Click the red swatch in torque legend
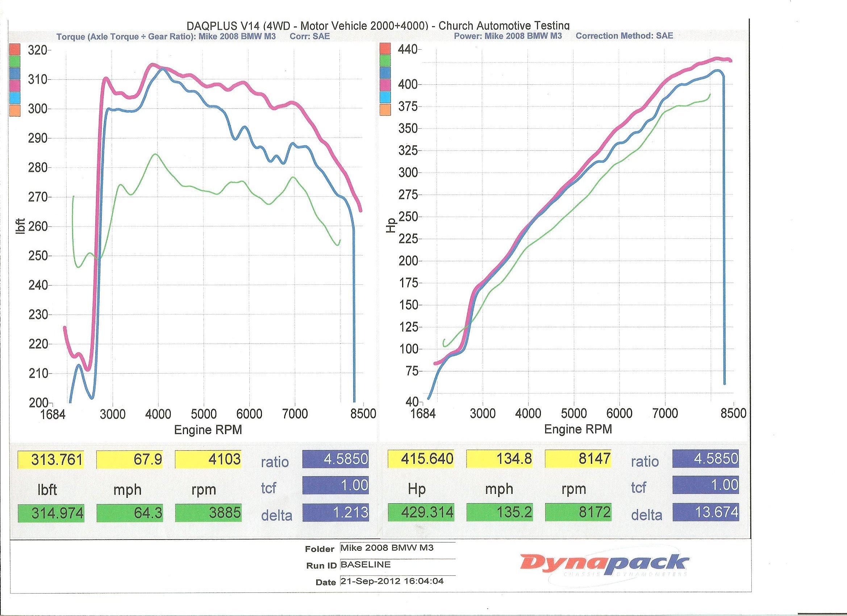Viewport: 847px width, 616px height. coord(14,49)
